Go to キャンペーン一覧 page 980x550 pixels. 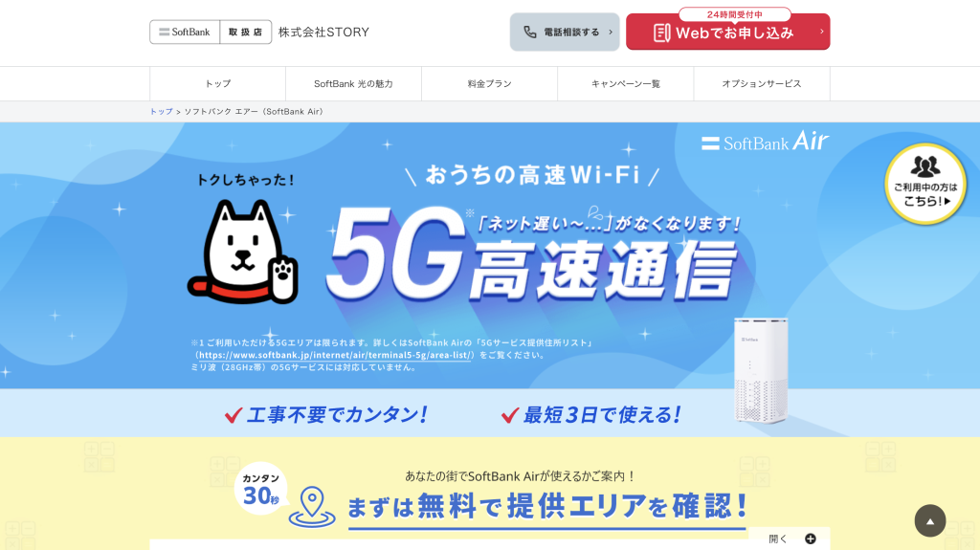(x=626, y=84)
